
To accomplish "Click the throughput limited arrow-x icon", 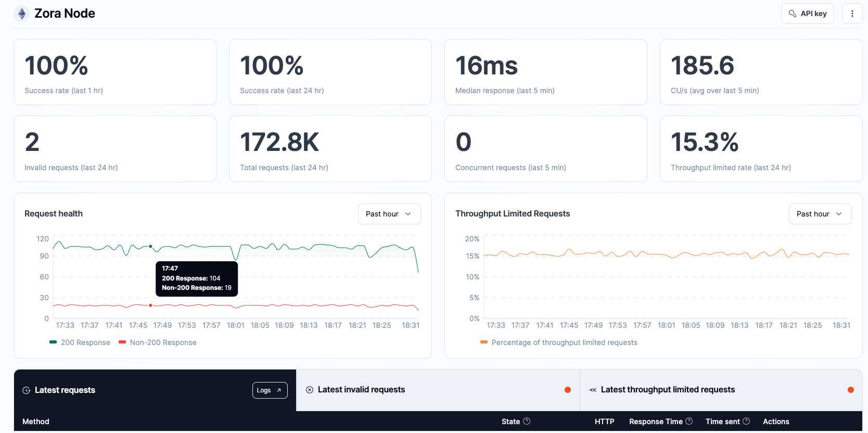I will 593,390.
